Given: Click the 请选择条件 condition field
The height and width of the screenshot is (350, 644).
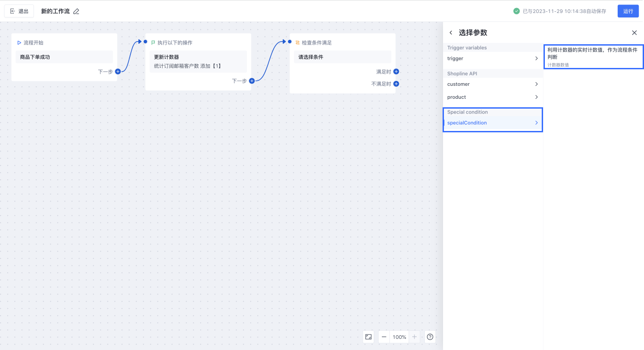Looking at the screenshot, I should (343, 57).
